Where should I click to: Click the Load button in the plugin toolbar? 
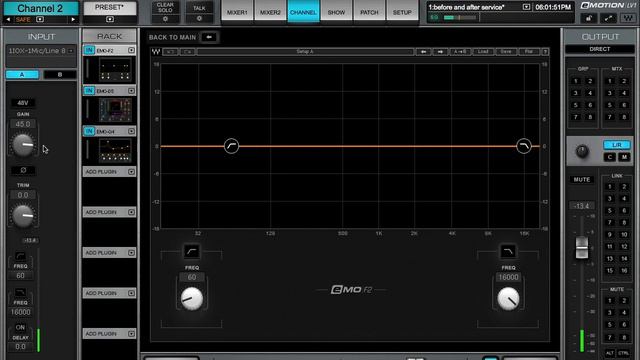coord(483,52)
